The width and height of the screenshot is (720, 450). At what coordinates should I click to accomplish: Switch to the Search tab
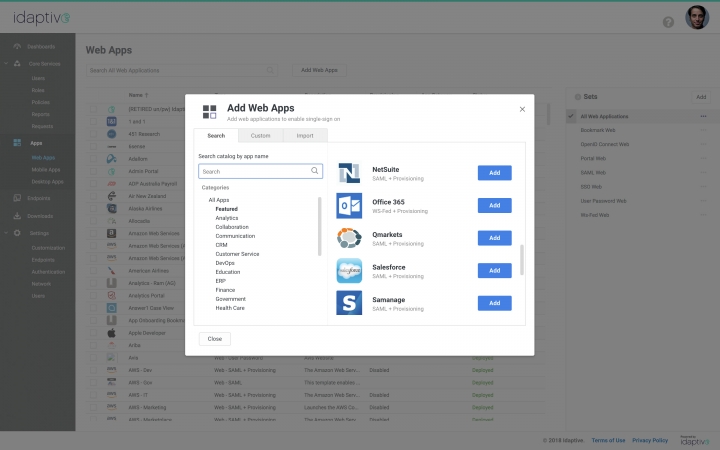pos(216,135)
